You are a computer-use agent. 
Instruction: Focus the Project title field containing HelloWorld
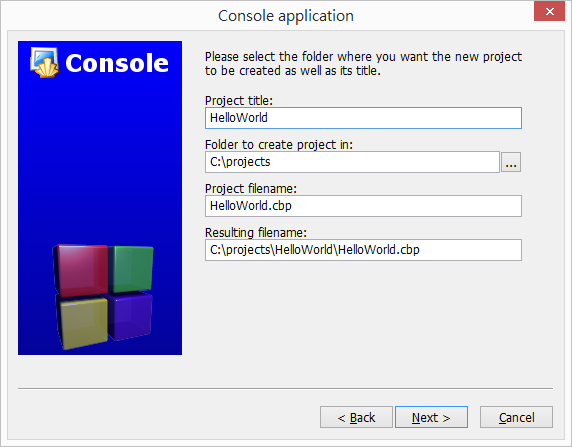363,118
